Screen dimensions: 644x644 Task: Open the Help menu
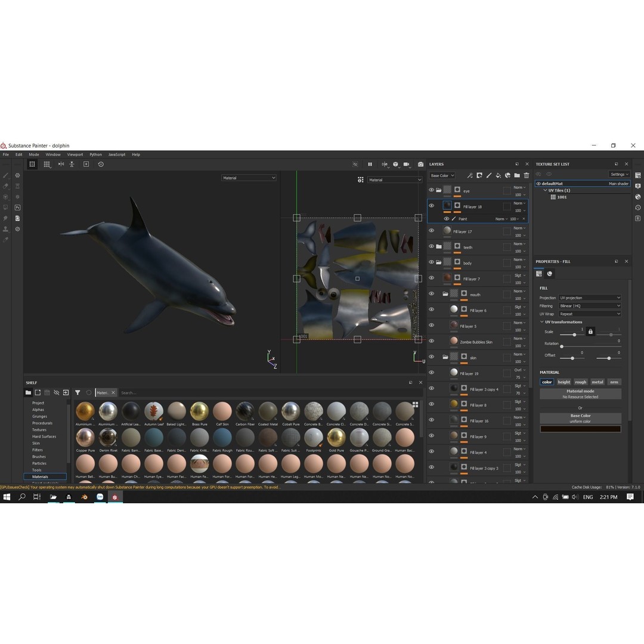coord(136,155)
